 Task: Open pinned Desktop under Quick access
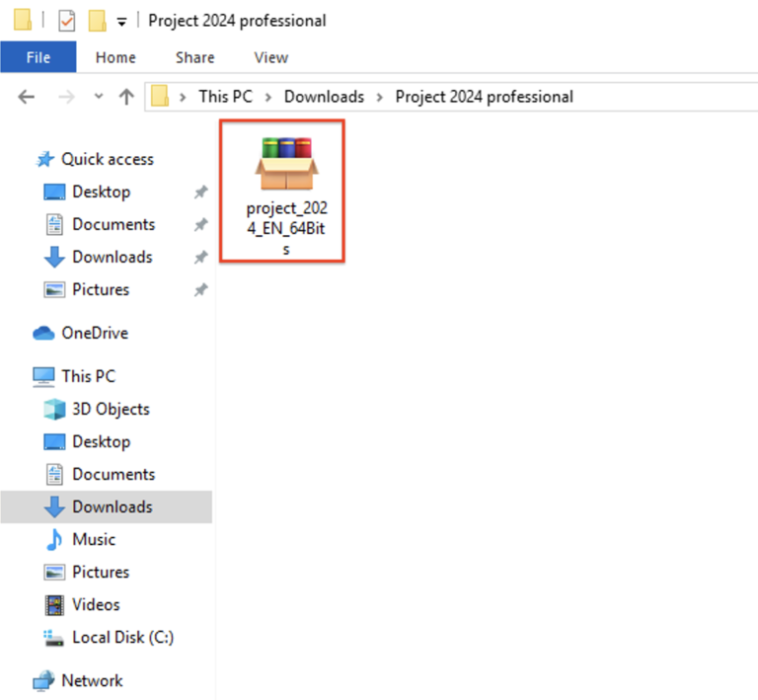pyautogui.click(x=87, y=192)
